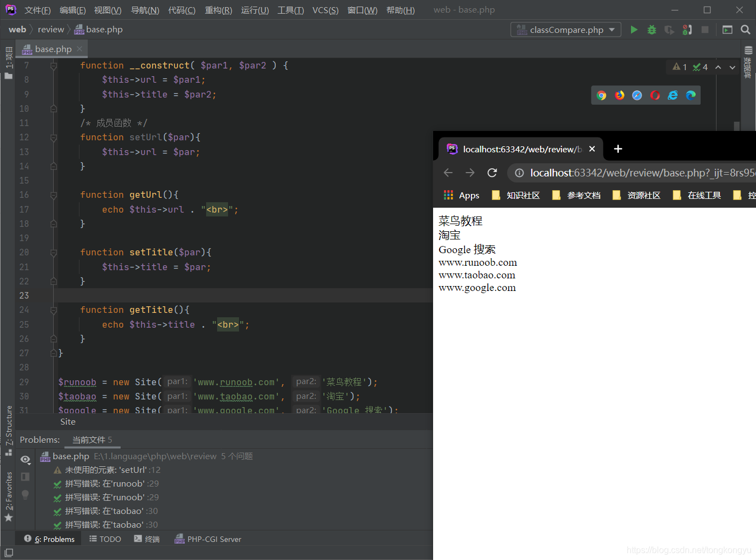756x560 pixels.
Task: Switch to 当前文件 tab in Problems
Action: (92, 439)
